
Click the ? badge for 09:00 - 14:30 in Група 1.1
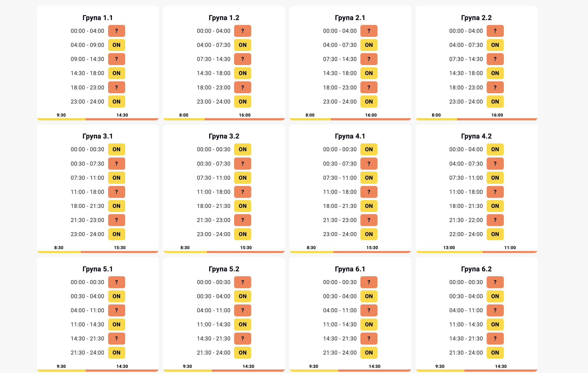coord(117,59)
